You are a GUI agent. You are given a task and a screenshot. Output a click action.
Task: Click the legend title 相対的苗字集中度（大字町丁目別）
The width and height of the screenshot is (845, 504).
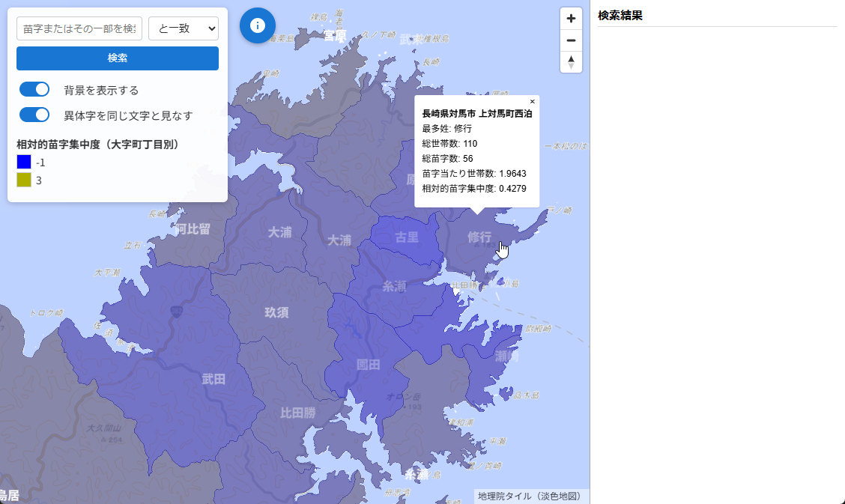97,145
